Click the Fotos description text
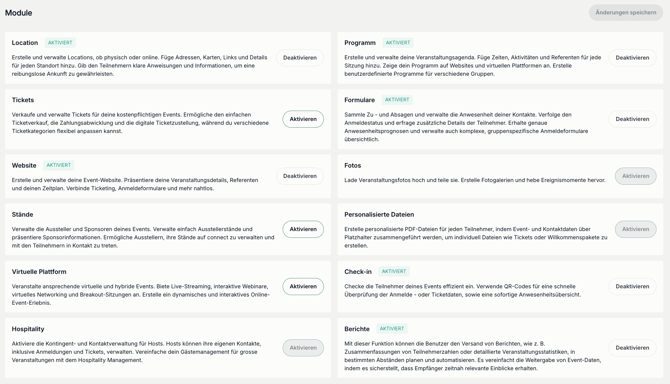 click(475, 180)
